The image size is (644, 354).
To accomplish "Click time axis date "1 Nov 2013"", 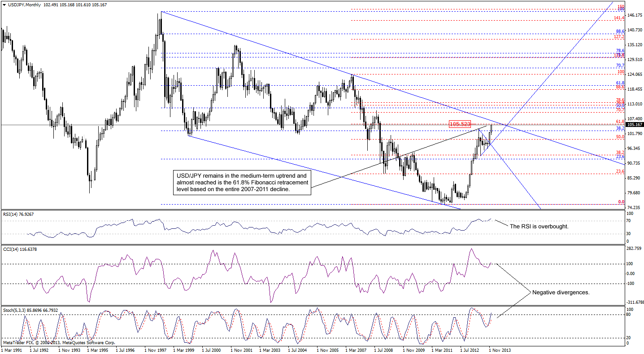I will coord(499,350).
